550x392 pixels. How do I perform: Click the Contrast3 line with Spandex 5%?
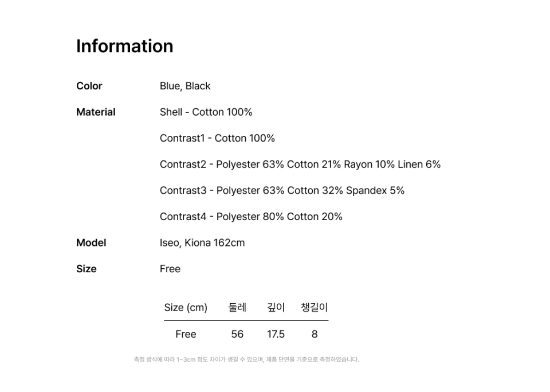[282, 190]
